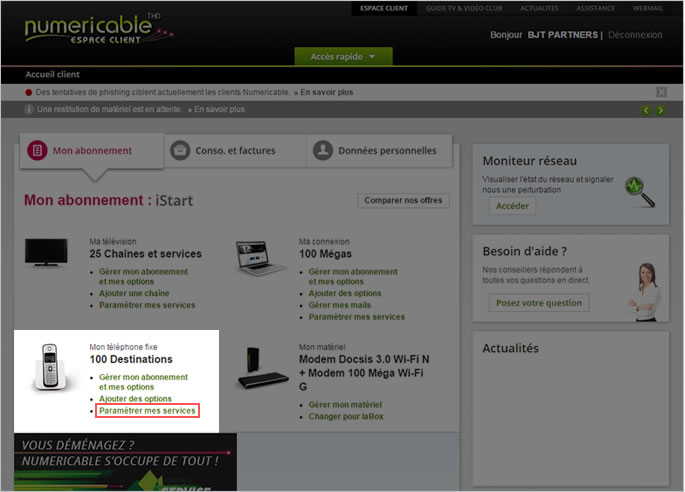
Task: Click the television icon
Action: tap(46, 253)
